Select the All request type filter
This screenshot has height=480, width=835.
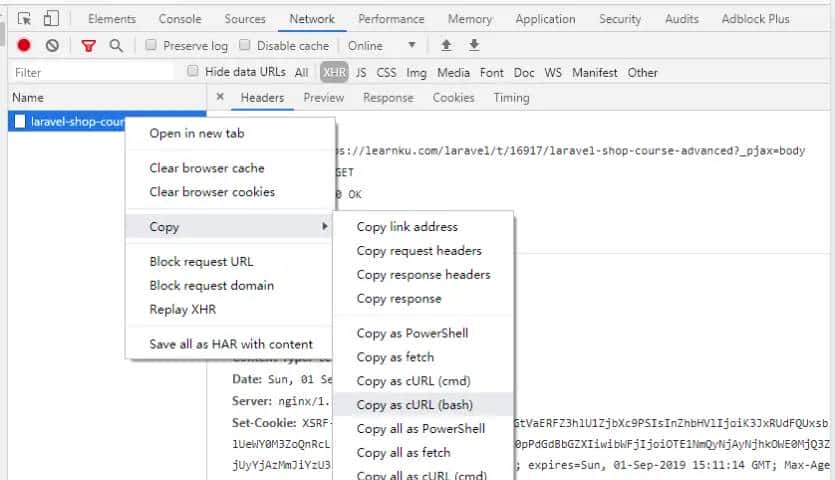click(x=301, y=72)
